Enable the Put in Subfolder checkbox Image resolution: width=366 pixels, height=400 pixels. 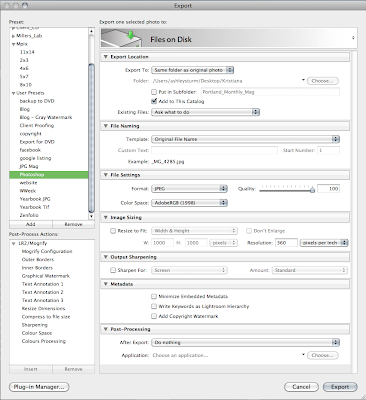154,92
